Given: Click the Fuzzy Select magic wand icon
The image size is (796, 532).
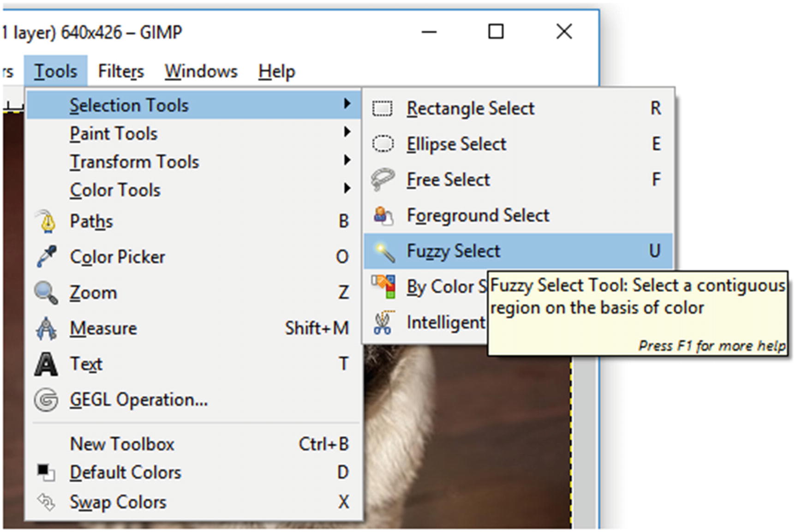Looking at the screenshot, I should [383, 251].
